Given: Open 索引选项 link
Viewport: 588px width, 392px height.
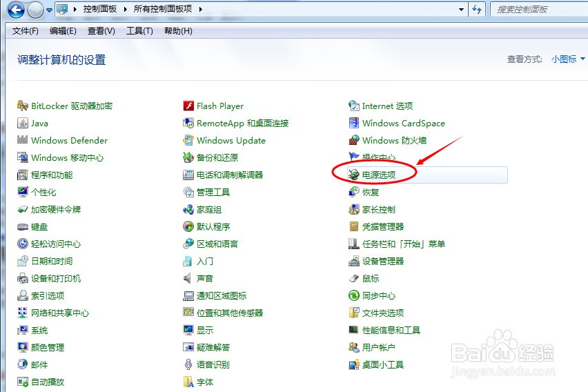Looking at the screenshot, I should point(48,295).
